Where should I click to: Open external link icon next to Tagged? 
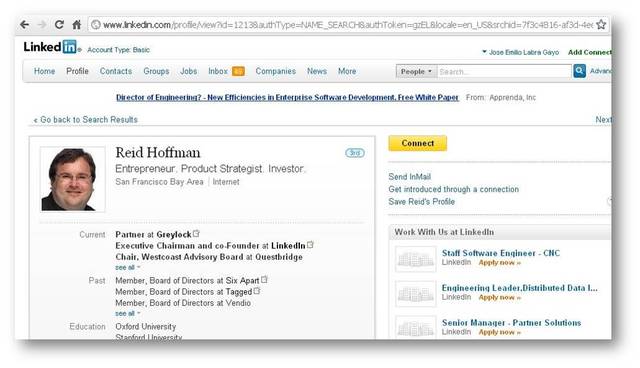pyautogui.click(x=257, y=291)
